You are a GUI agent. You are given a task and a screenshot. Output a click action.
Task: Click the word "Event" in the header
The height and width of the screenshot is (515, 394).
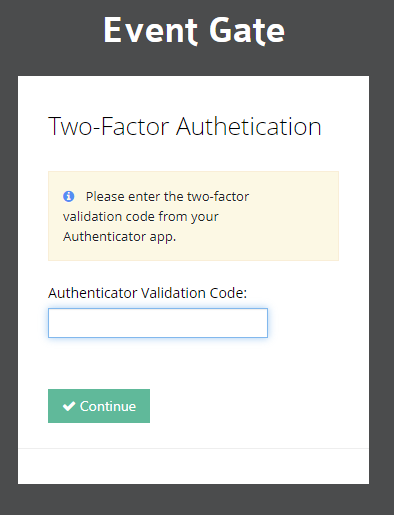151,30
